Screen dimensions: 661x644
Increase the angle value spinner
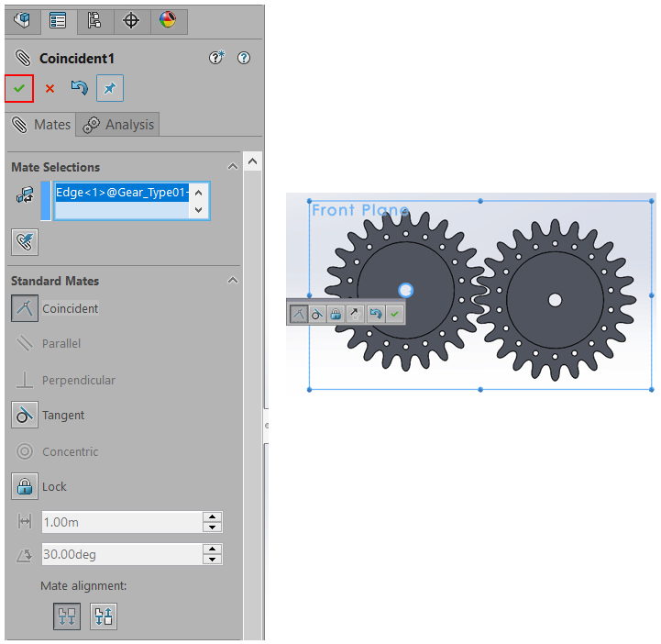213,549
